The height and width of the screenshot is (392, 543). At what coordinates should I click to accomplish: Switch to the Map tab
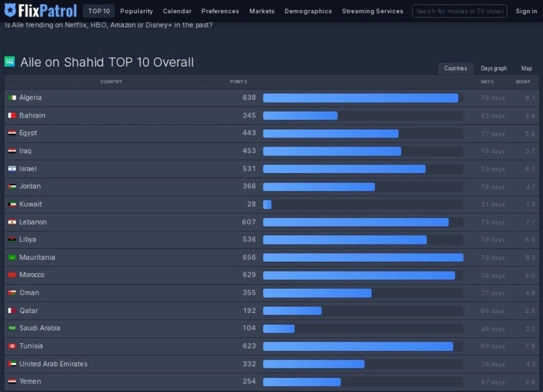pyautogui.click(x=527, y=69)
